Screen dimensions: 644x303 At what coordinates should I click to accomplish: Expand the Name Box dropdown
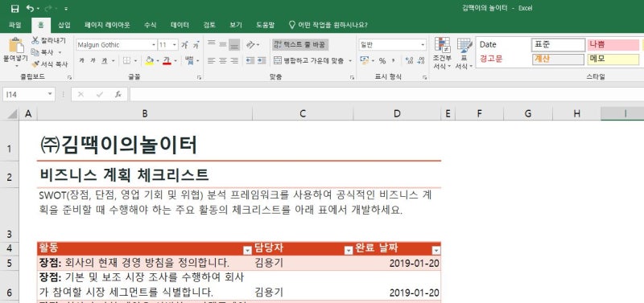point(50,94)
